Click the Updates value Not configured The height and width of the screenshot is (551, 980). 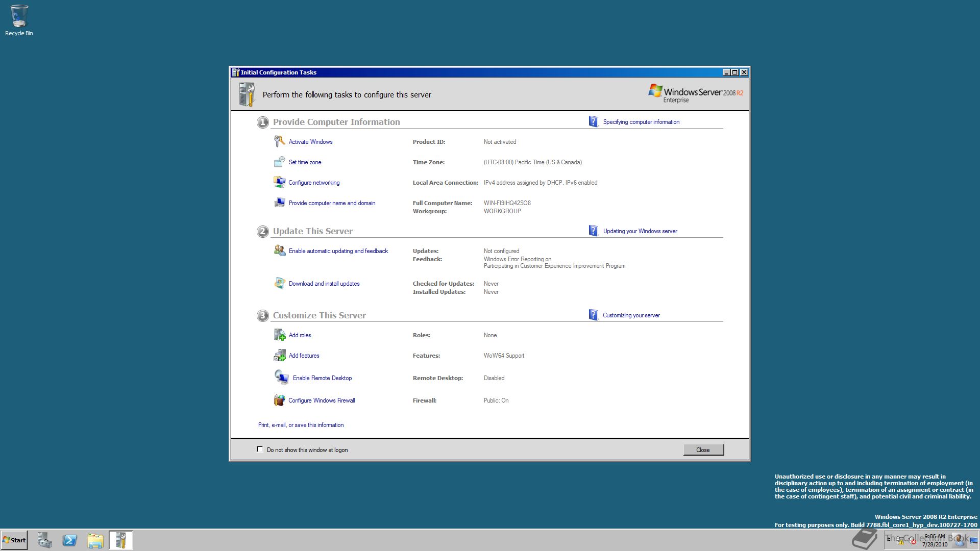pyautogui.click(x=501, y=251)
